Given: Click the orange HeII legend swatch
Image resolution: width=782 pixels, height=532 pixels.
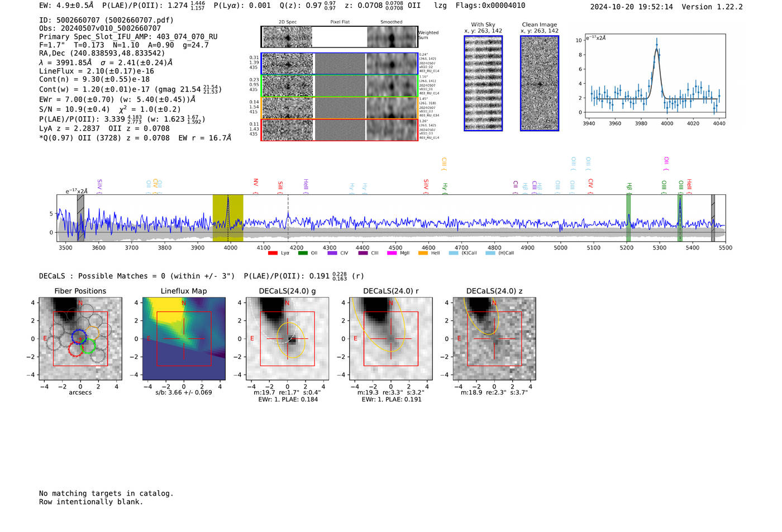Looking at the screenshot, I should 423,253.
